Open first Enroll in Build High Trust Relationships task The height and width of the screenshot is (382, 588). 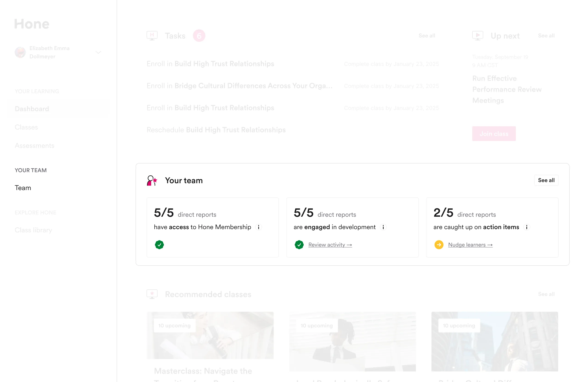pyautogui.click(x=210, y=64)
